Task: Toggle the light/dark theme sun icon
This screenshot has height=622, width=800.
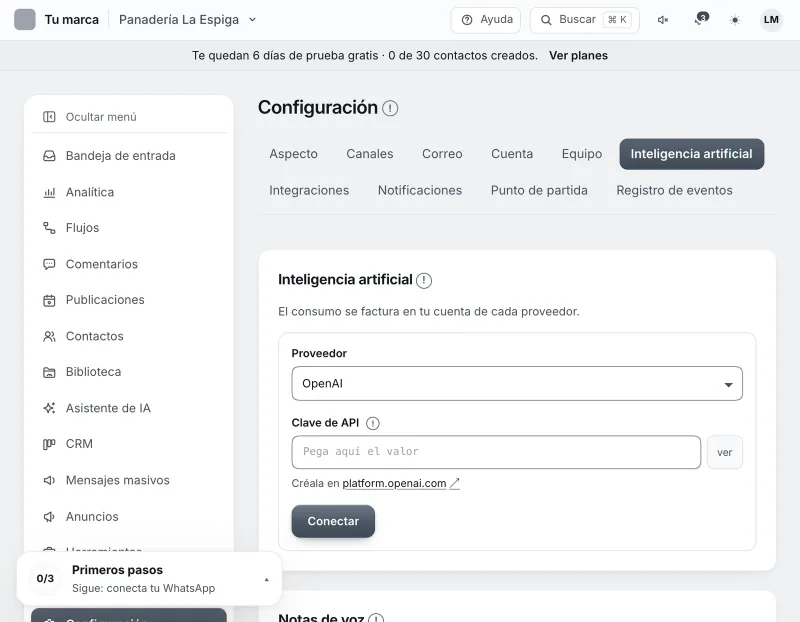Action: pyautogui.click(x=735, y=20)
